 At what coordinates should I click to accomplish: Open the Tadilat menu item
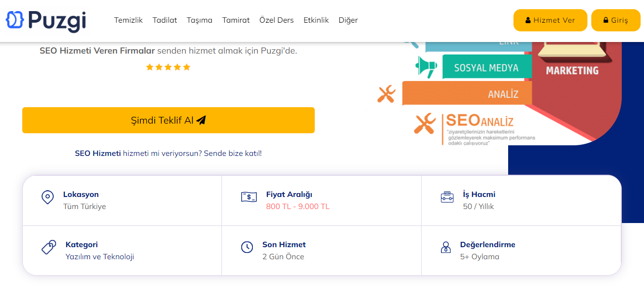pos(165,20)
